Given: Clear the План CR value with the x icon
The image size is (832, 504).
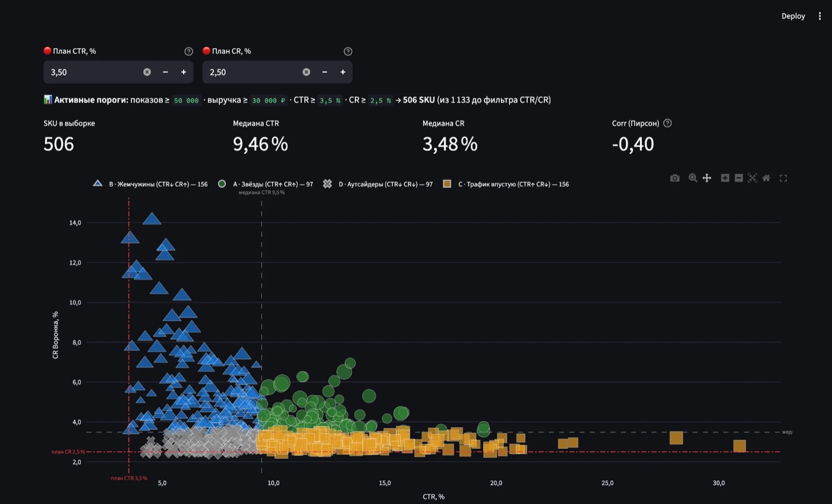Looking at the screenshot, I should pyautogui.click(x=306, y=72).
